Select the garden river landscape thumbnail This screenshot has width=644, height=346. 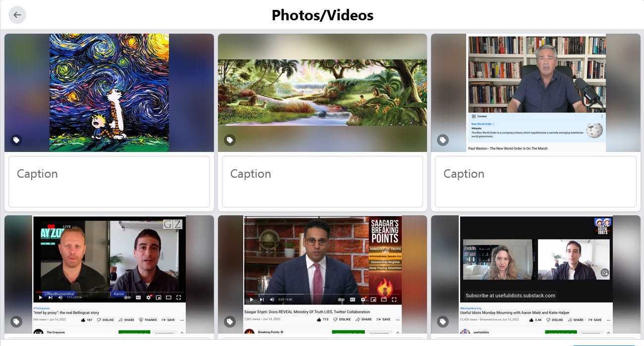click(322, 93)
